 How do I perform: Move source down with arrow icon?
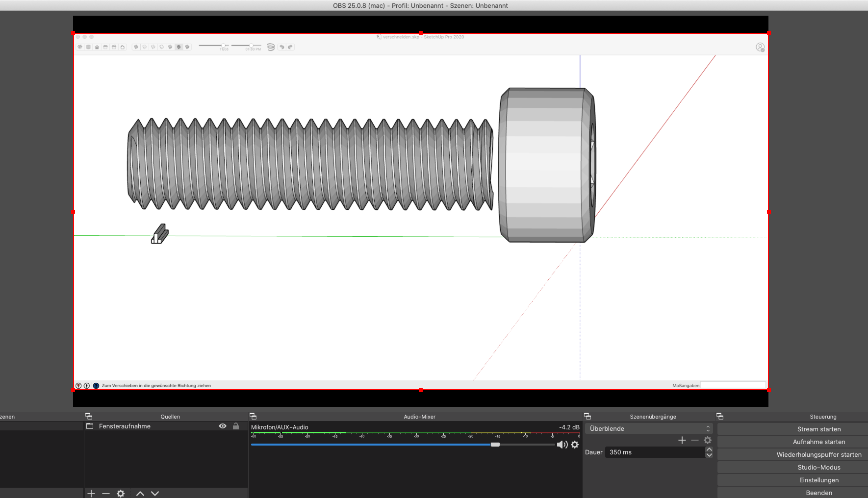pos(155,493)
